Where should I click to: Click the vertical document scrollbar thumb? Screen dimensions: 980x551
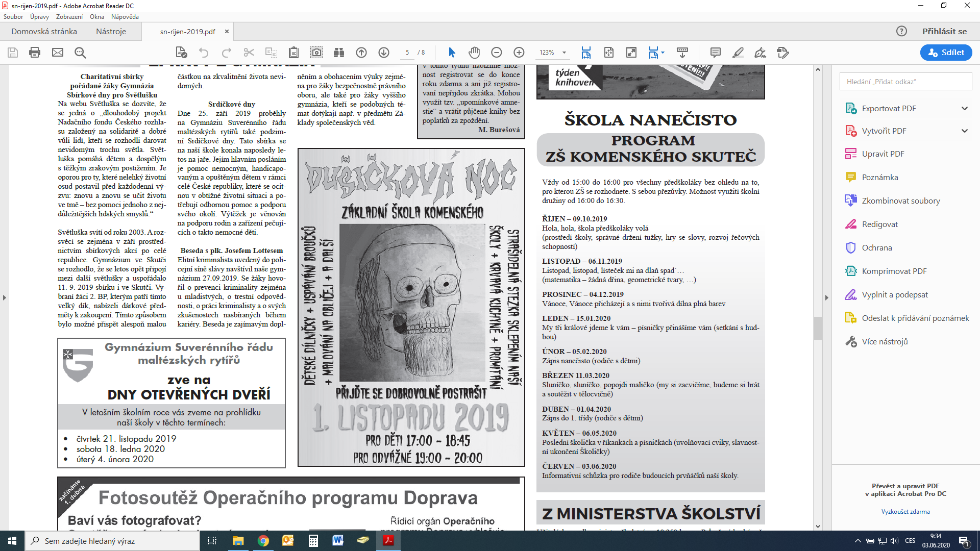pyautogui.click(x=818, y=328)
